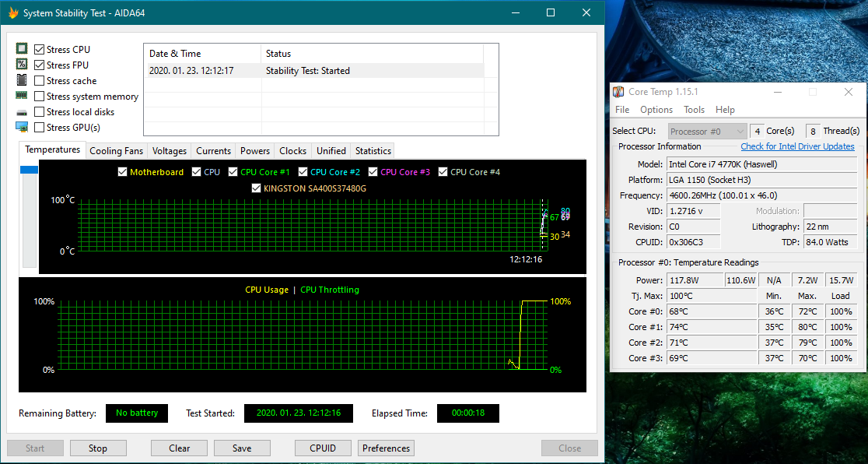
Task: Open the Preferences button
Action: point(386,448)
